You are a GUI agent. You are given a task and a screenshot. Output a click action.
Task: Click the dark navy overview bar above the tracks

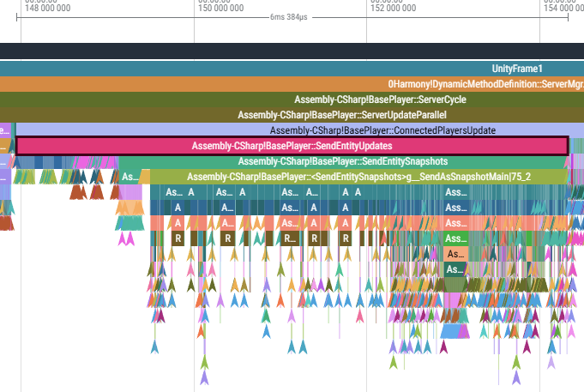tap(292, 51)
